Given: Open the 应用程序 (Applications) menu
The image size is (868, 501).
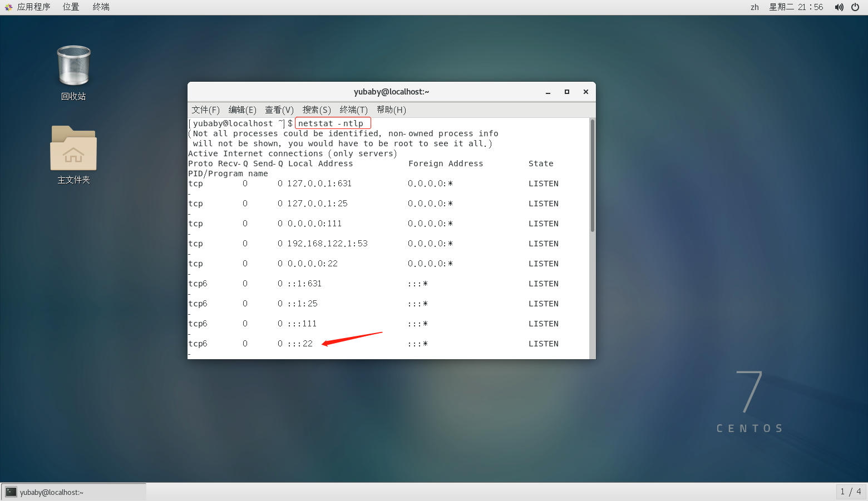Looking at the screenshot, I should point(33,7).
